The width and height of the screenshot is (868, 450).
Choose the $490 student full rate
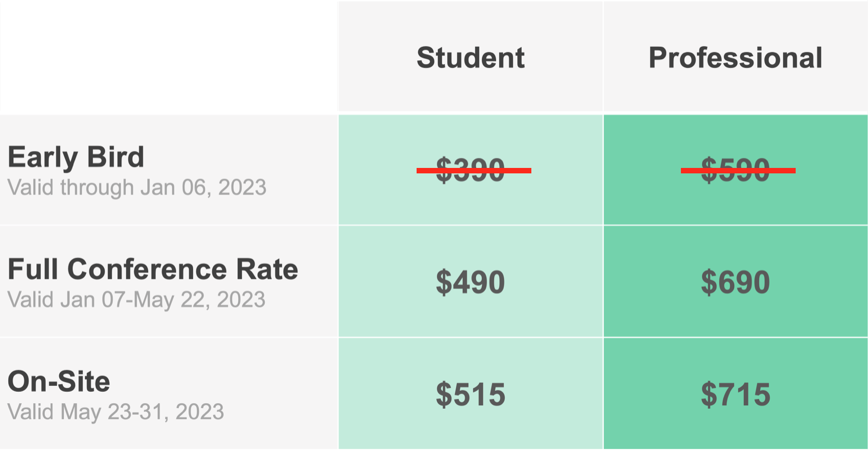pos(470,282)
